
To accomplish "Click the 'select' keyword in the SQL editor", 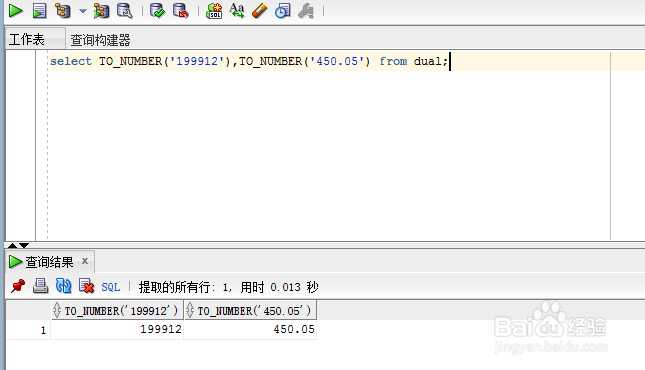I will pyautogui.click(x=71, y=61).
